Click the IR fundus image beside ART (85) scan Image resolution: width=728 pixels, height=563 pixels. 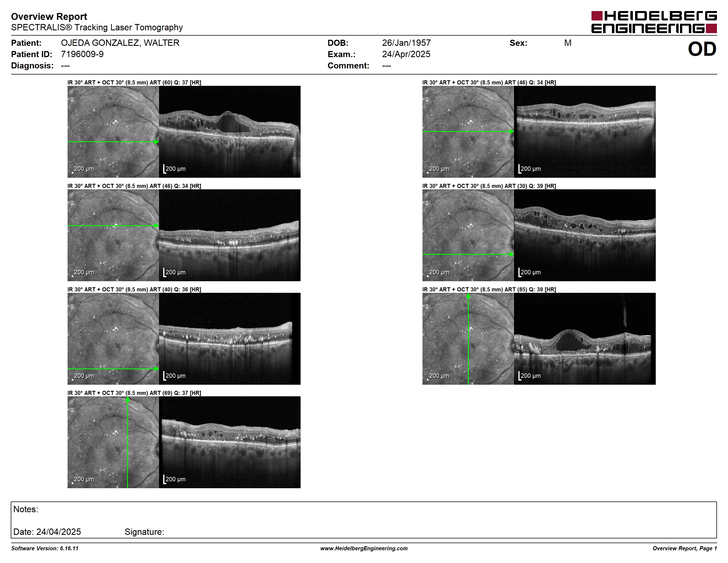click(x=468, y=339)
